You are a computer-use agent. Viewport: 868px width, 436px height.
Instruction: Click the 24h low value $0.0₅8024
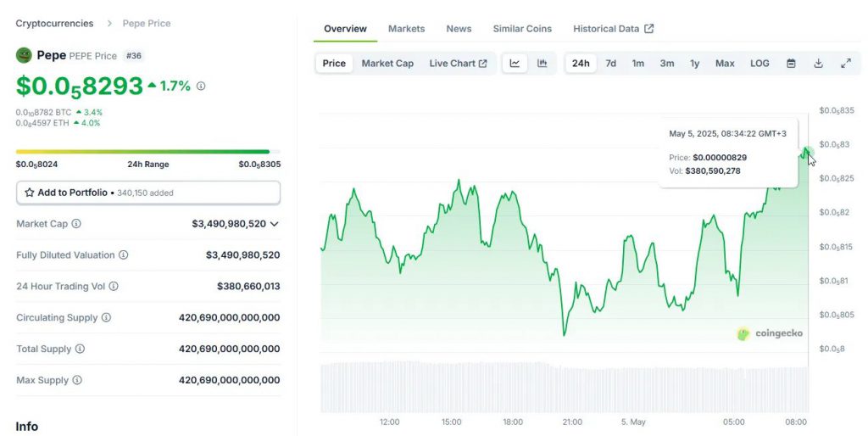click(x=36, y=164)
